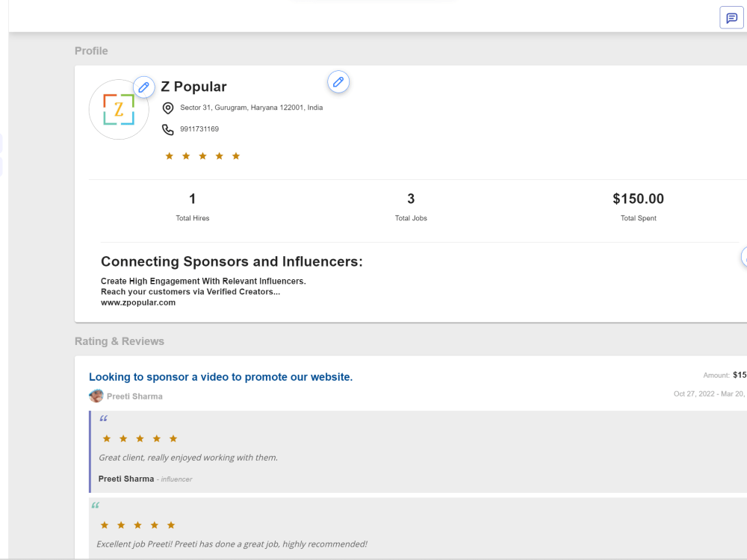Screen dimensions: 747x560
Task: Edit the profile picture with pencil icon
Action: [144, 87]
